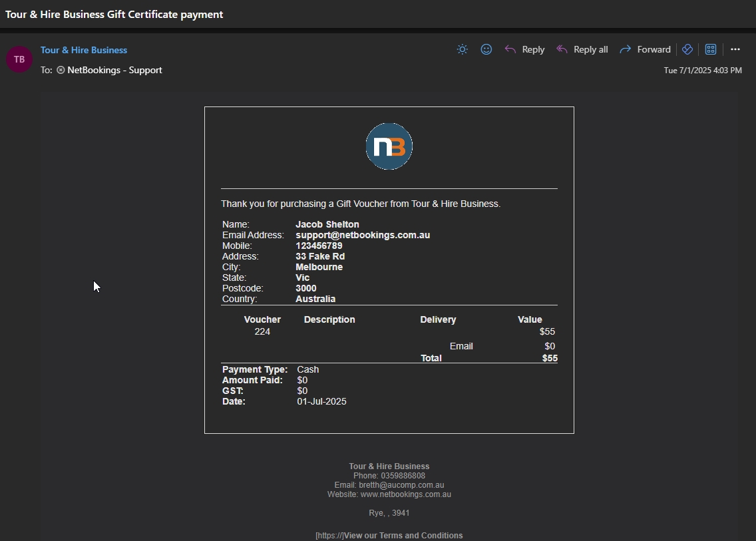756x541 pixels.
Task: Click the country value Australia
Action: pos(316,299)
